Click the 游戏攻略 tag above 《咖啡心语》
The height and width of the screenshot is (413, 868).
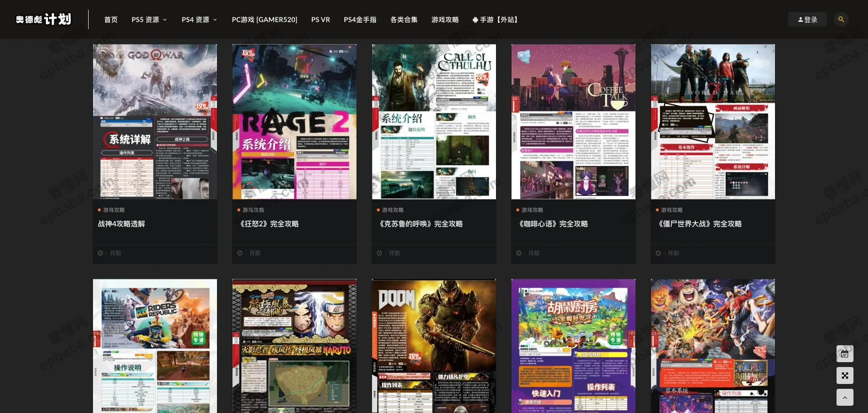532,210
